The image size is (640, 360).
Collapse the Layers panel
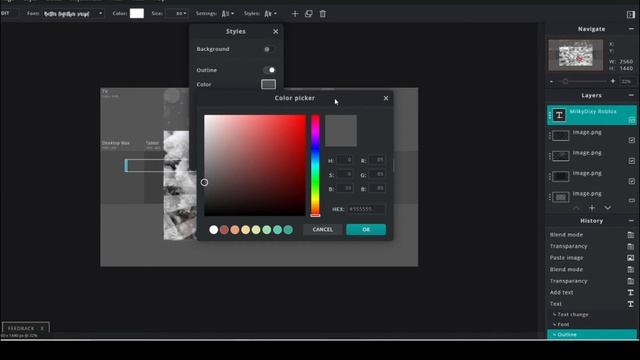pyautogui.click(x=631, y=95)
